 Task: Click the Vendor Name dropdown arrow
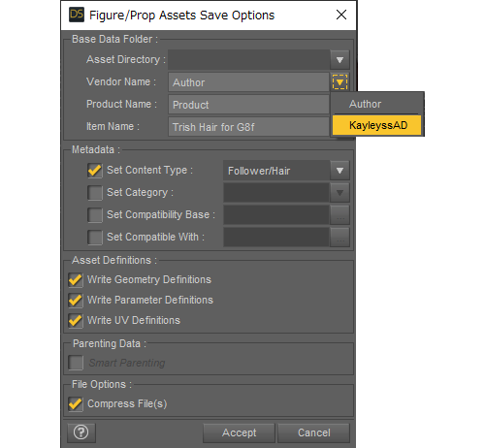click(339, 82)
